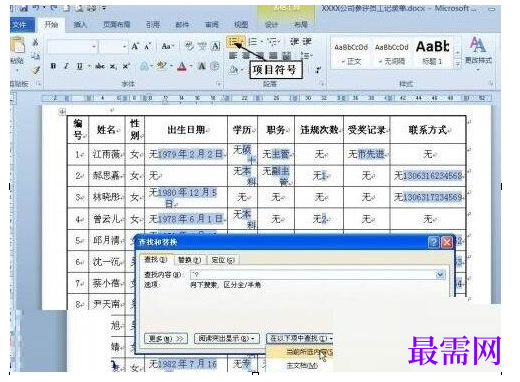Click the shading paint bucket color

pos(233,70)
